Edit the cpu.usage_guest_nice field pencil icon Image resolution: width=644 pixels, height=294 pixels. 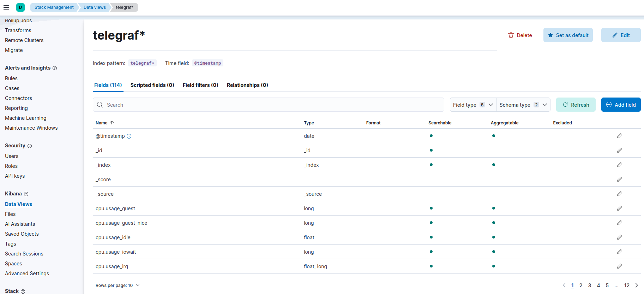619,223
